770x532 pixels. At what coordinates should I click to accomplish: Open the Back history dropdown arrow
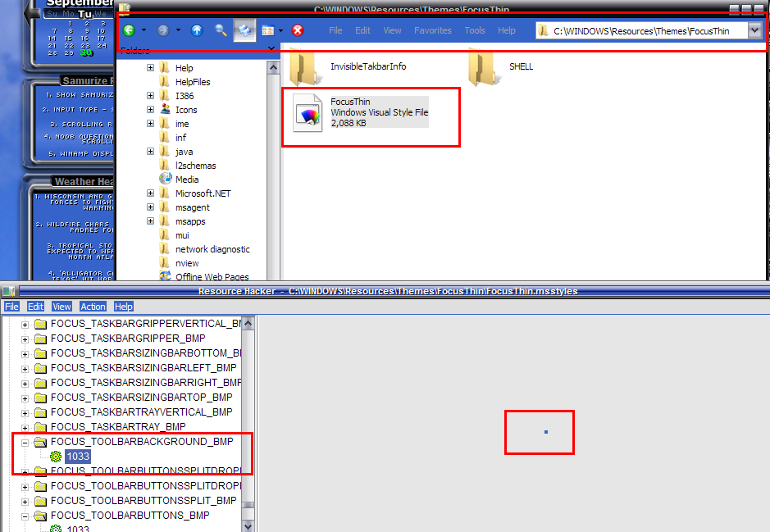click(144, 30)
